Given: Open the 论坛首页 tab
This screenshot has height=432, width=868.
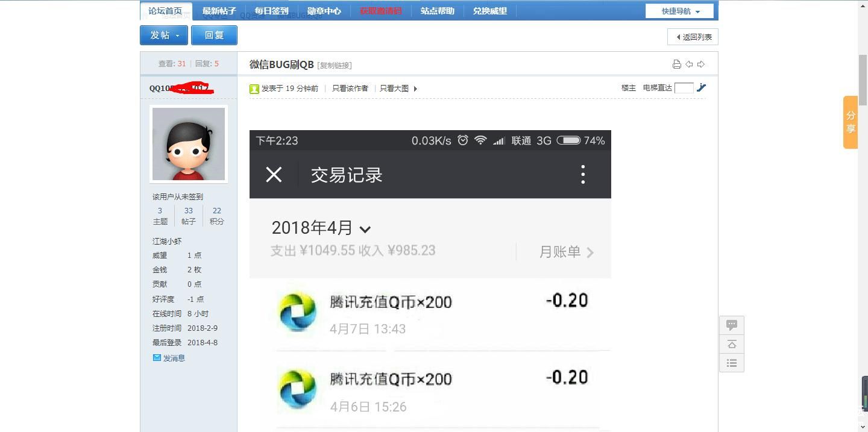Looking at the screenshot, I should 165,11.
